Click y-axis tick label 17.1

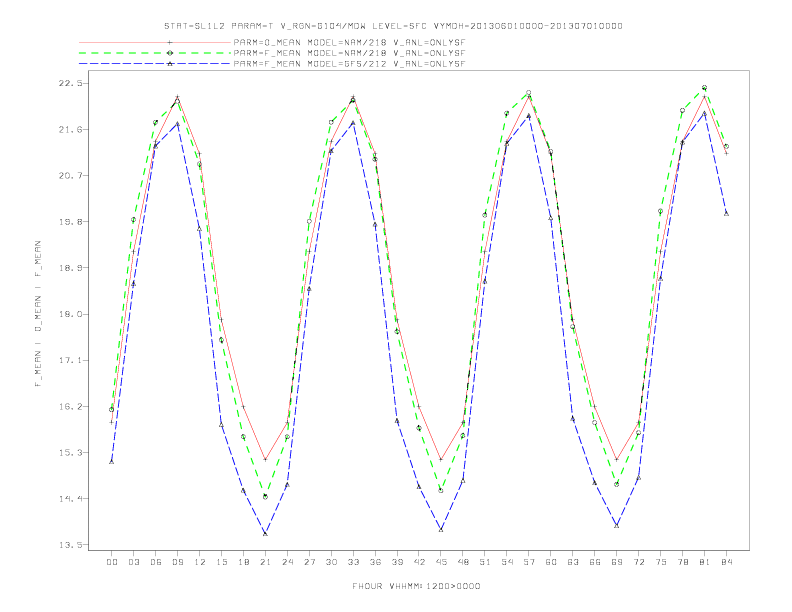click(x=70, y=360)
